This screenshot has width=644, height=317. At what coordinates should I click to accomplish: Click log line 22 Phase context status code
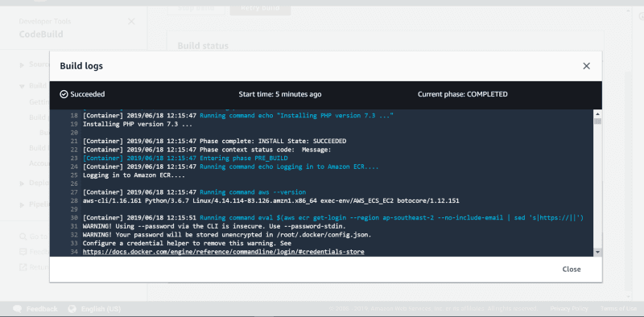(207, 150)
